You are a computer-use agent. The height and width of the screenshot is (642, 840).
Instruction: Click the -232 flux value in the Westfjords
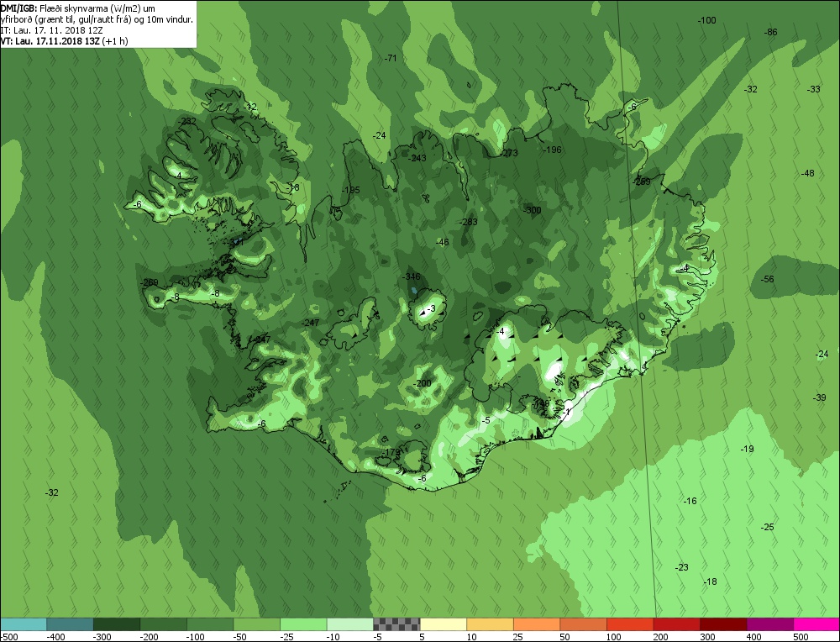[x=187, y=122]
